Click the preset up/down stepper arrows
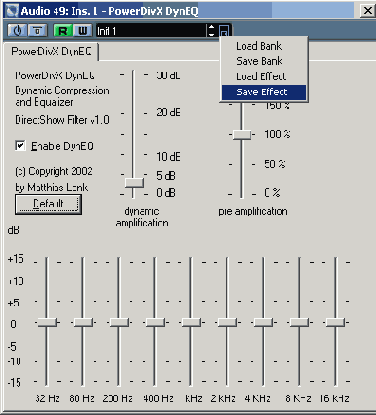Image resolution: width=376 pixels, height=415 pixels. click(x=211, y=31)
